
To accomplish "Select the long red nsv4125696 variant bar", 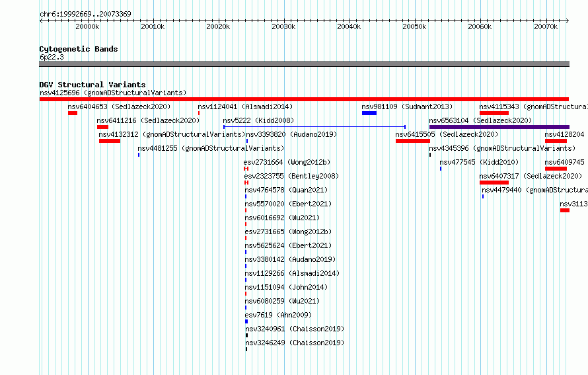I will coord(304,99).
